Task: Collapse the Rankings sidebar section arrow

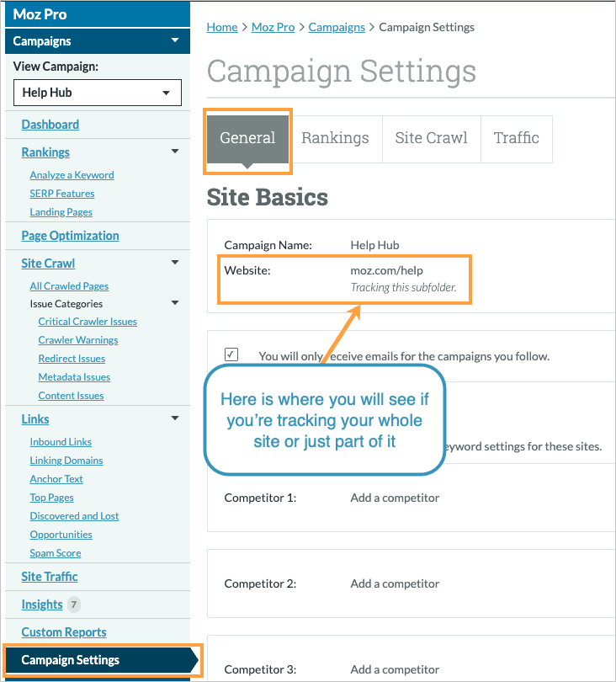Action: point(175,152)
